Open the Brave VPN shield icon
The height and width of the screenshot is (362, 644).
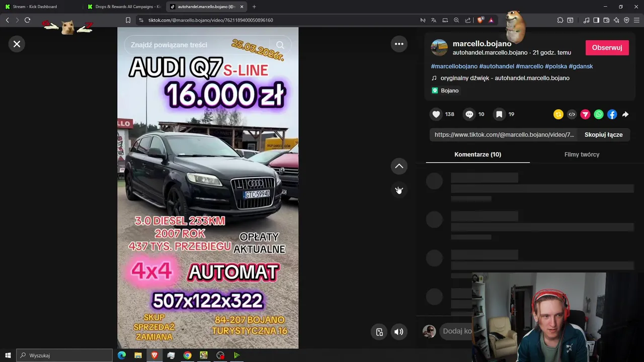(626, 20)
